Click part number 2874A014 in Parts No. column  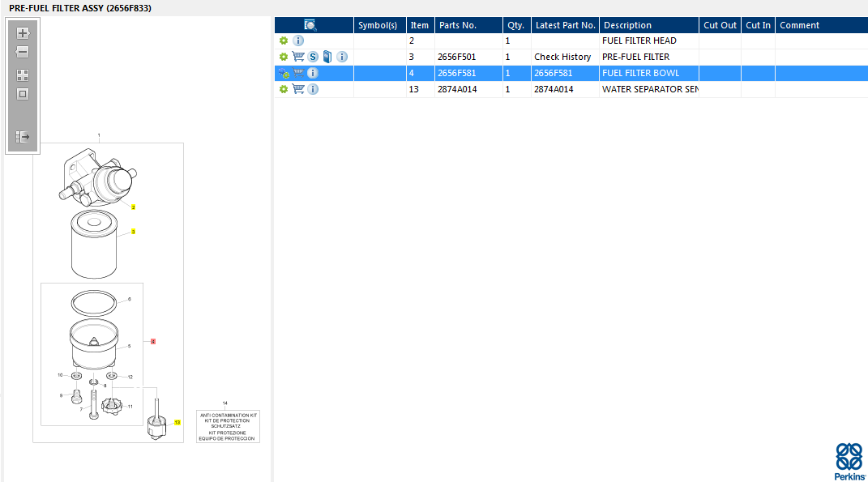click(x=469, y=88)
